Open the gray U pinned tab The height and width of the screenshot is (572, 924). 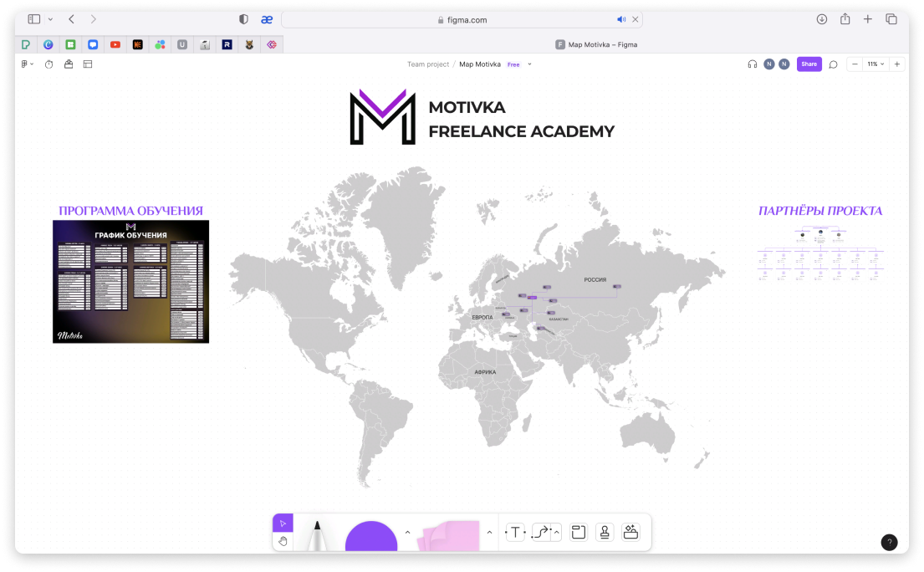click(182, 45)
